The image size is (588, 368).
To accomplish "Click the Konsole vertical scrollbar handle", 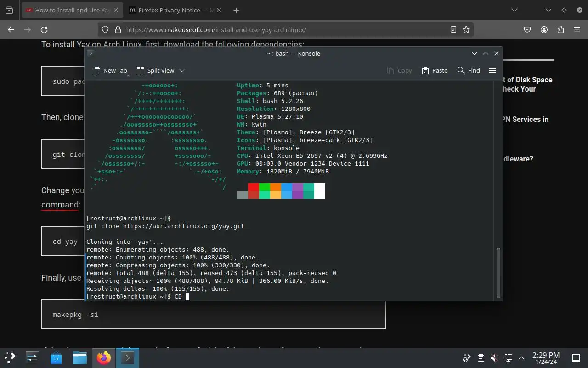I will (498, 273).
